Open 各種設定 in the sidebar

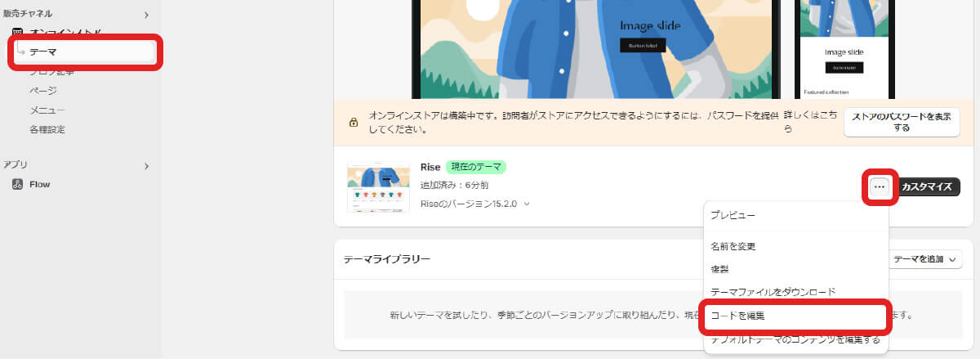coord(47,129)
